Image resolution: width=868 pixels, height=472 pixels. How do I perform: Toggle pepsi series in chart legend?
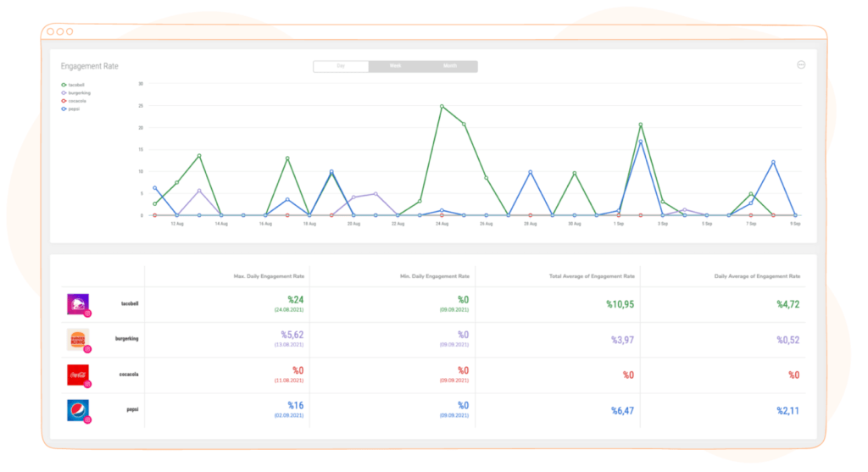pyautogui.click(x=70, y=109)
